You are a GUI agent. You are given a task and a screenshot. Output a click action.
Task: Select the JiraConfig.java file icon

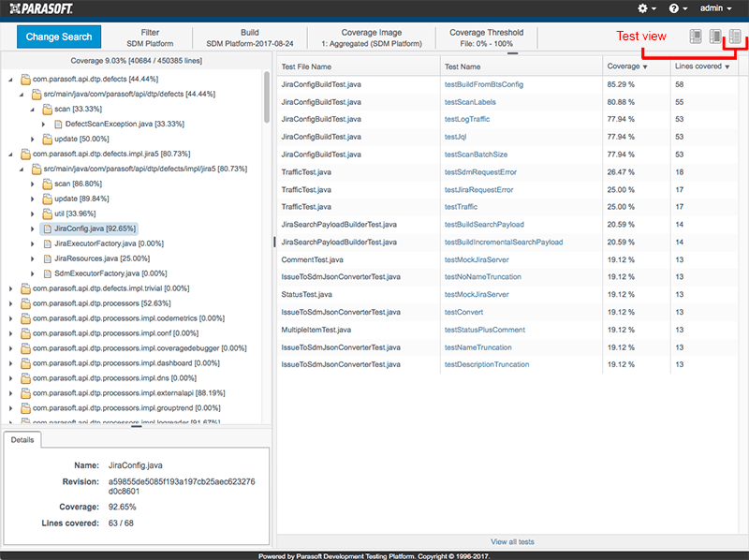pyautogui.click(x=48, y=228)
